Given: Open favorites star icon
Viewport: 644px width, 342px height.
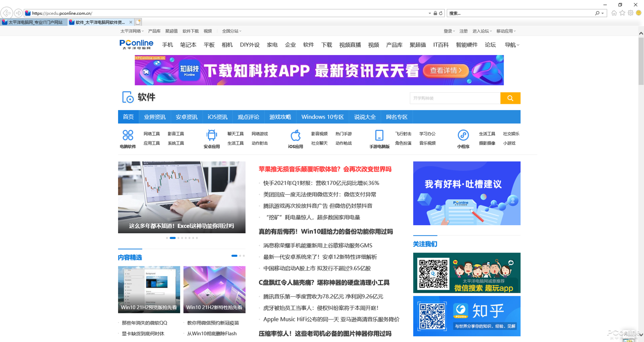Looking at the screenshot, I should (622, 13).
